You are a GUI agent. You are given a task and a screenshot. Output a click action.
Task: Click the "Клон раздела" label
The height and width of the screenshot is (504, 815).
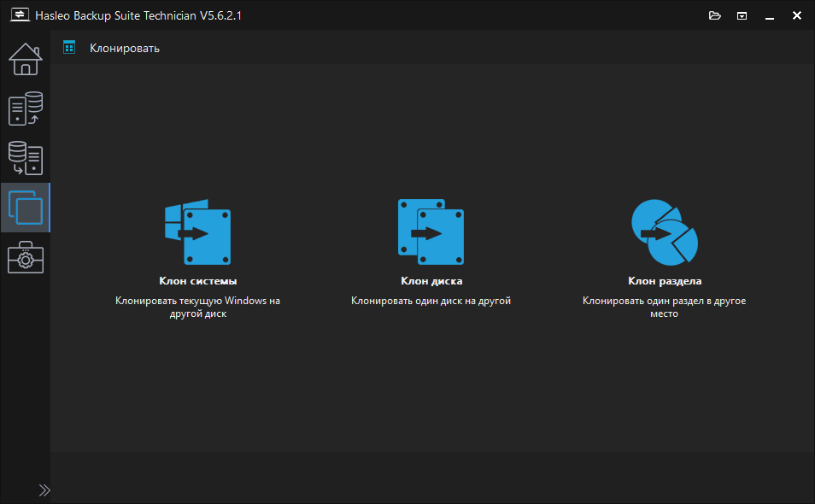(x=664, y=281)
